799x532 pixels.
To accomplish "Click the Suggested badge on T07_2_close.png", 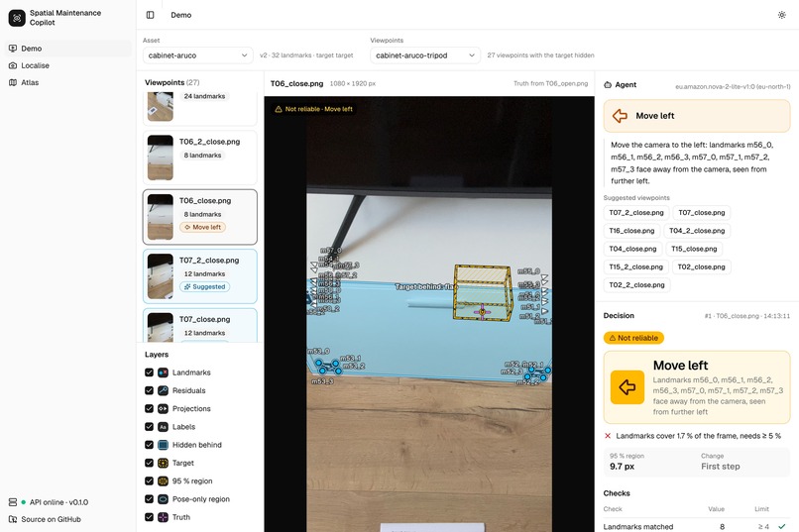I will 204,286.
